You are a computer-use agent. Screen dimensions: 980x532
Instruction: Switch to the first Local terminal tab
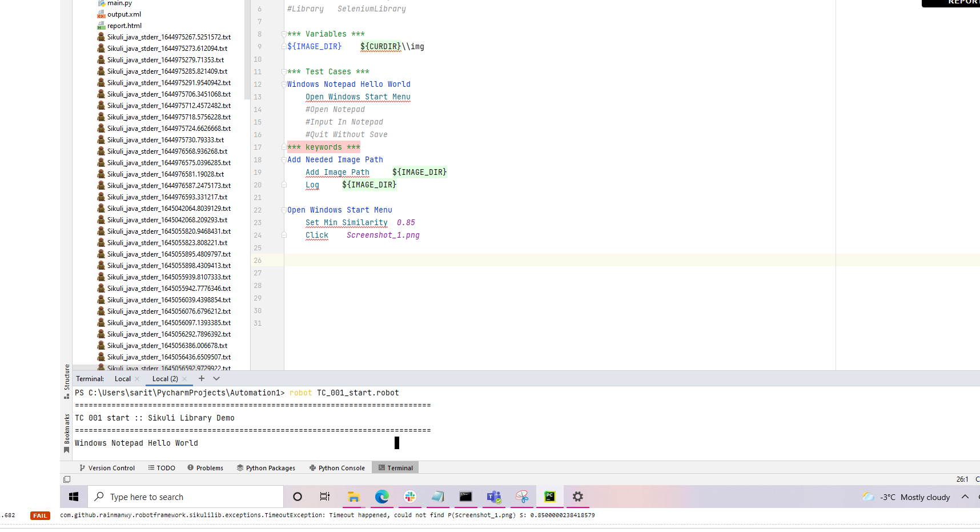122,378
